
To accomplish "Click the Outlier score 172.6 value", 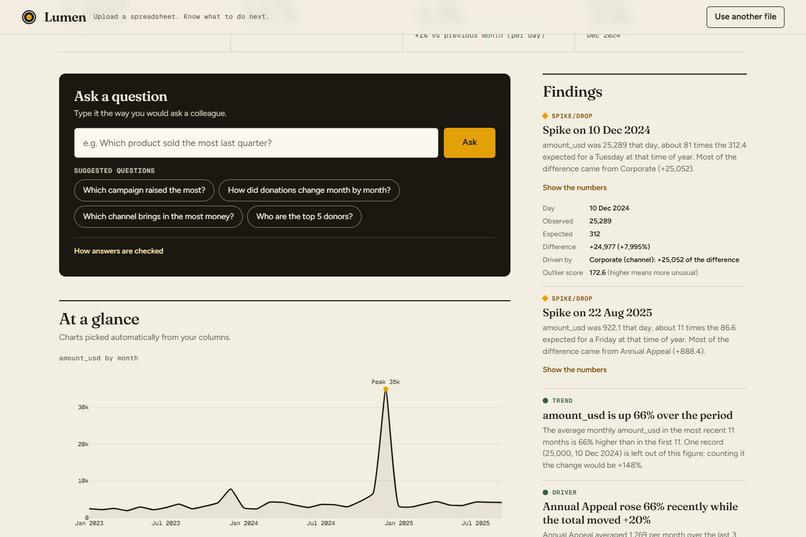I will [597, 272].
